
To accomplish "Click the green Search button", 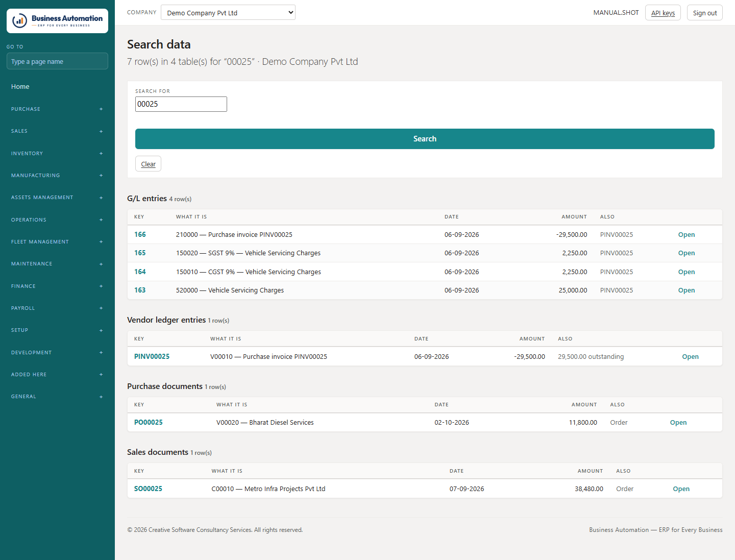I will point(425,139).
